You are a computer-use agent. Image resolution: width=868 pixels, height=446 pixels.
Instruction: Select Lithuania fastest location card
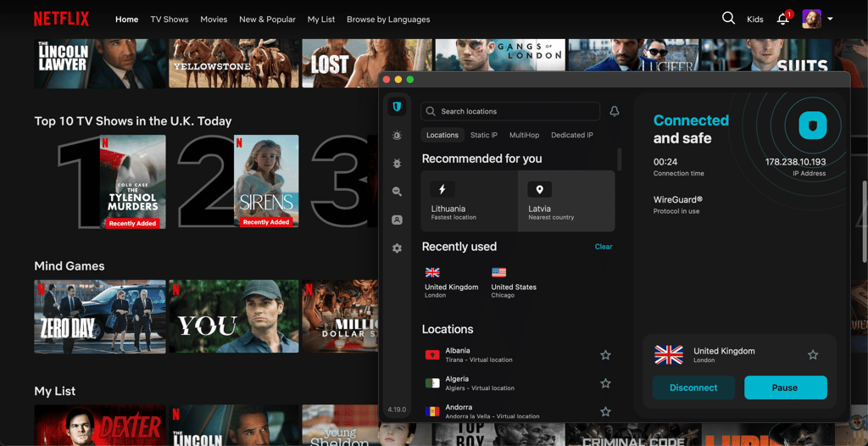469,201
